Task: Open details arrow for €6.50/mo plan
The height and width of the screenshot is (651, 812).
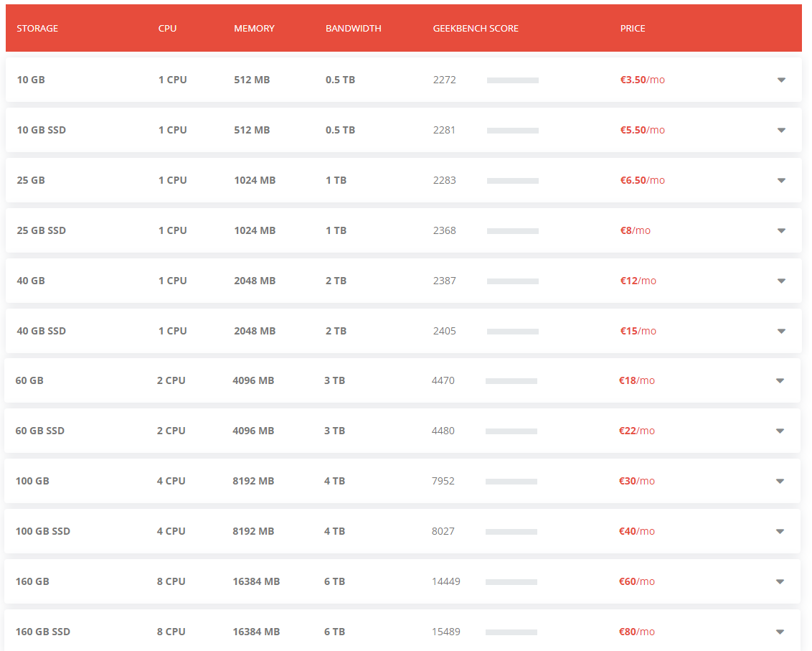Action: [x=781, y=180]
